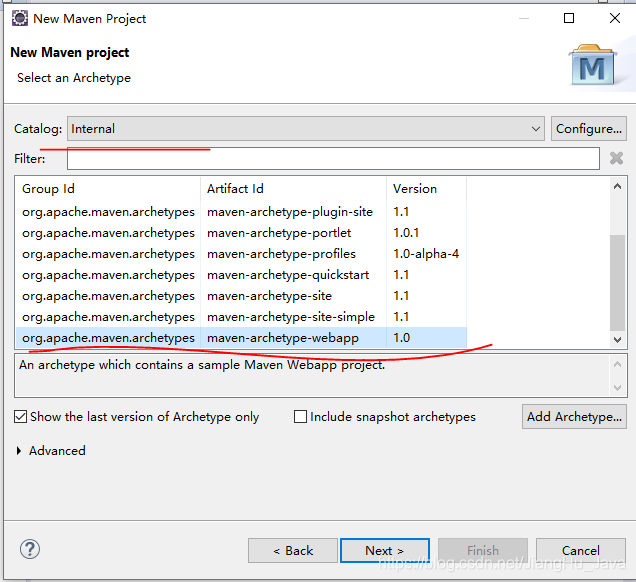Select maven-archetype-quickstart archetype
Image resolution: width=636 pixels, height=582 pixels.
point(241,275)
